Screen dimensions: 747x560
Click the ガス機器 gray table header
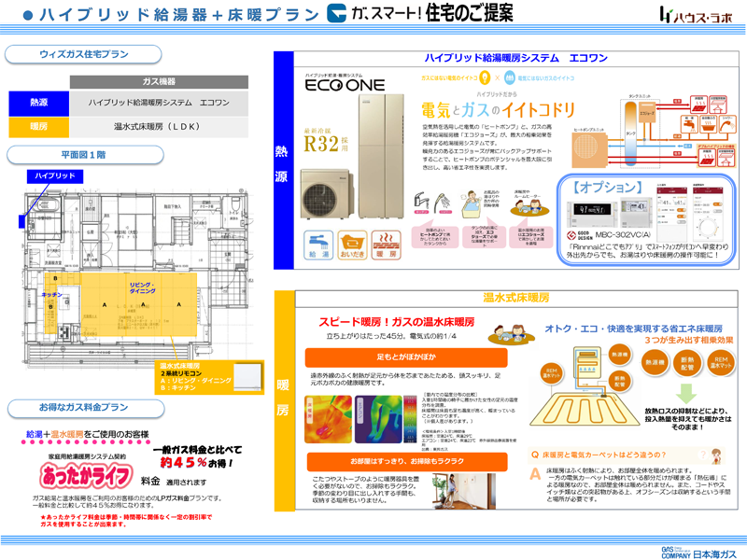[x=159, y=81]
